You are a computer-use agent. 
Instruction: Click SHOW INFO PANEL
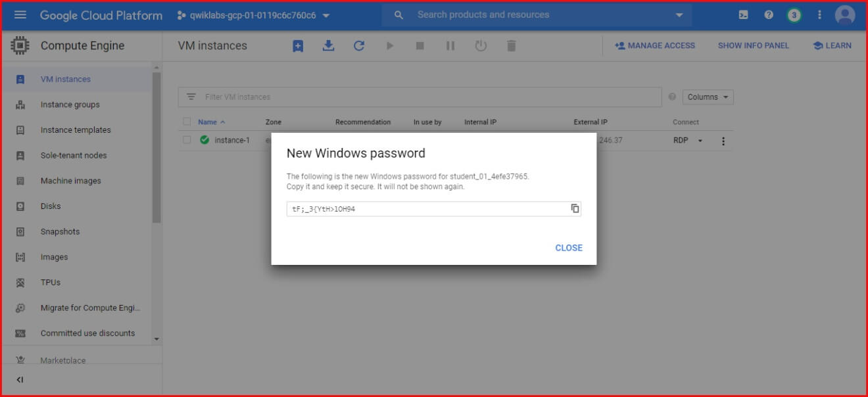click(754, 45)
